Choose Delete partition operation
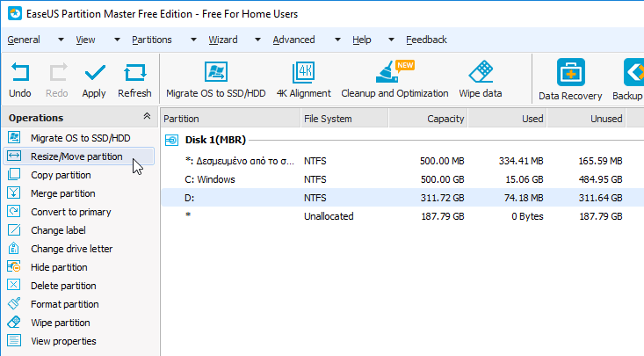The image size is (644, 356). point(63,286)
